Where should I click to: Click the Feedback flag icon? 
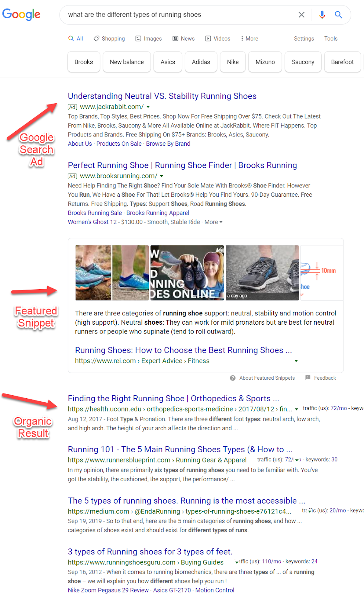308,378
